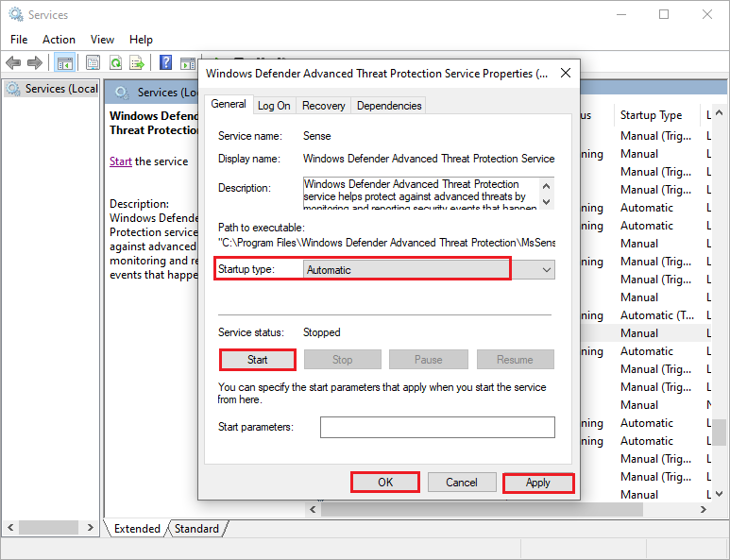The height and width of the screenshot is (560, 730).
Task: Click the Services gear icon in title bar
Action: (x=15, y=14)
